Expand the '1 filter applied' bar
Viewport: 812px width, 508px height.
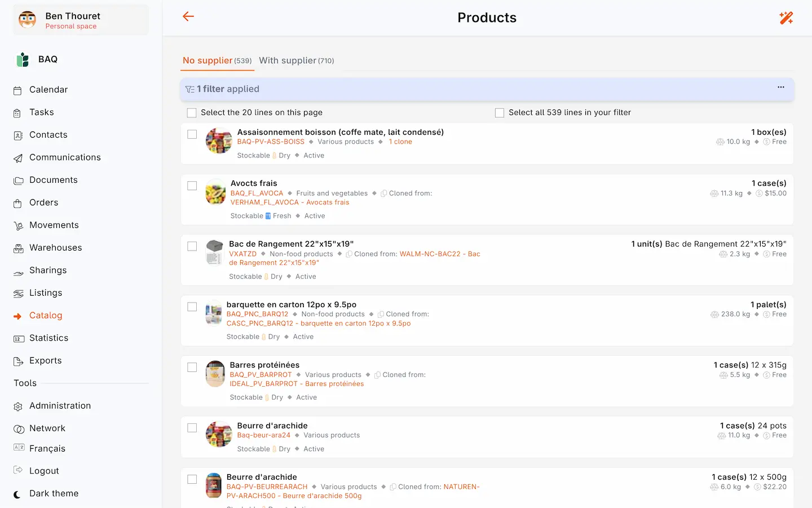point(487,89)
